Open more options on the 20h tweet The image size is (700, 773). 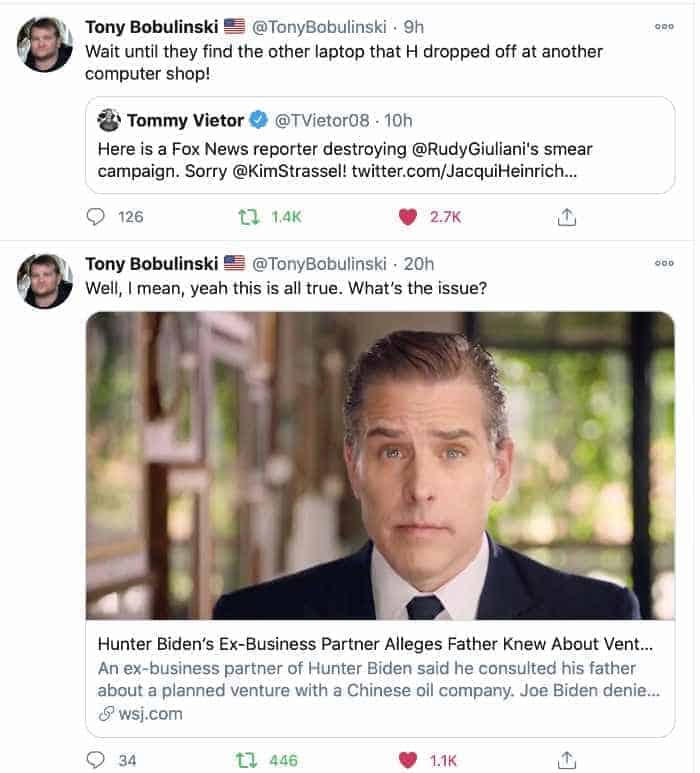point(664,263)
